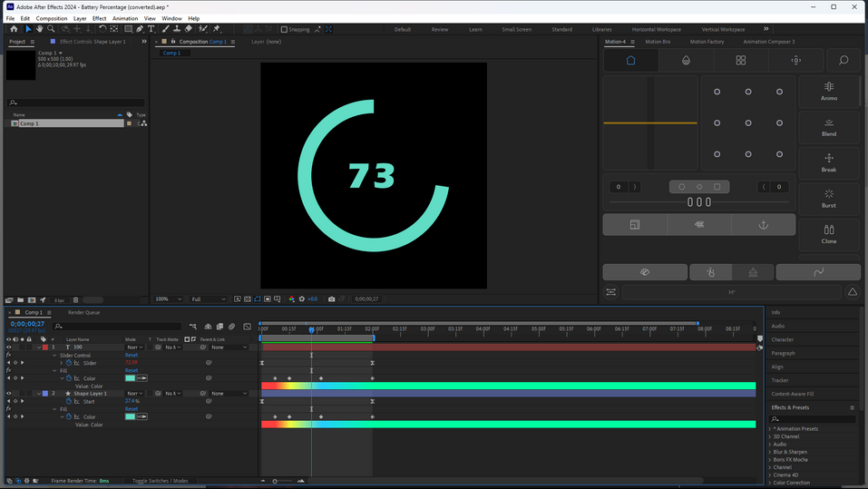This screenshot has width=868, height=489.
Task: Open the magnification 100% dropdown
Action: click(168, 298)
